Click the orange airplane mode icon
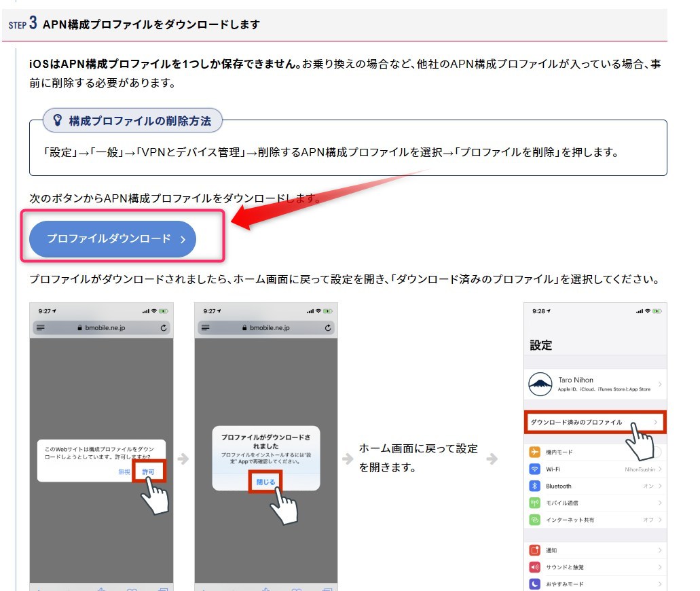Viewport: 700px width, 591px height. 535,452
